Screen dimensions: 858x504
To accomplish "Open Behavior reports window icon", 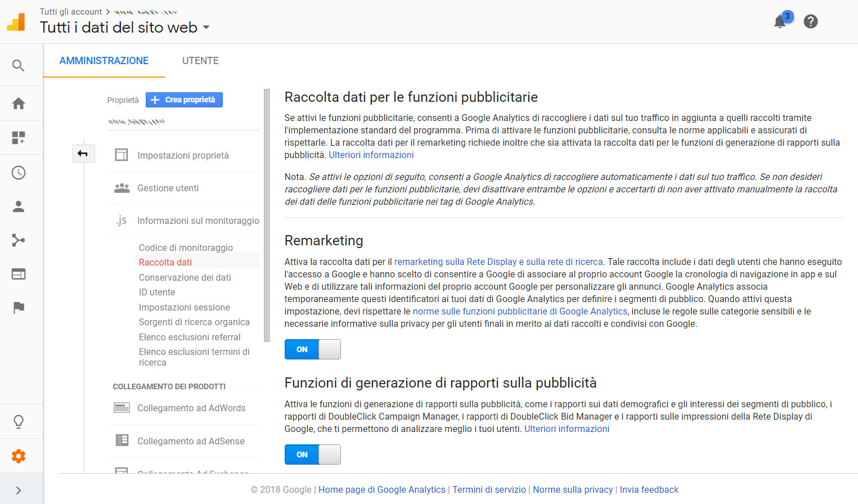I will coord(19,274).
